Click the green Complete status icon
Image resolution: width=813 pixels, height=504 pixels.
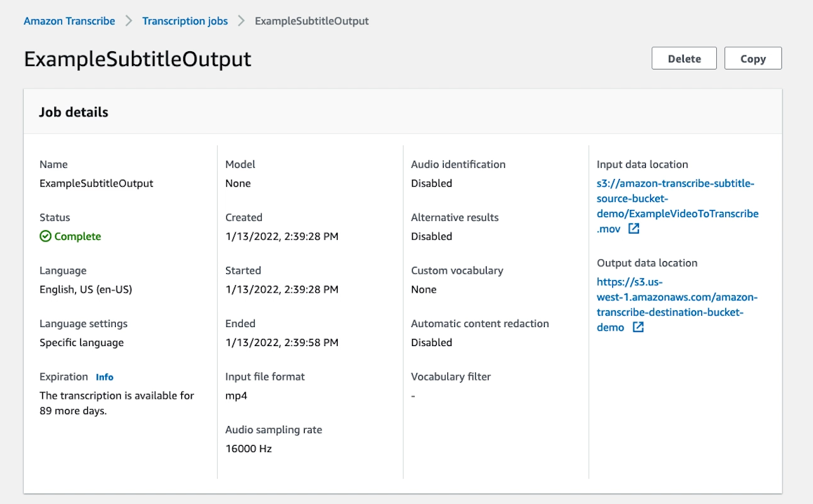[46, 237]
